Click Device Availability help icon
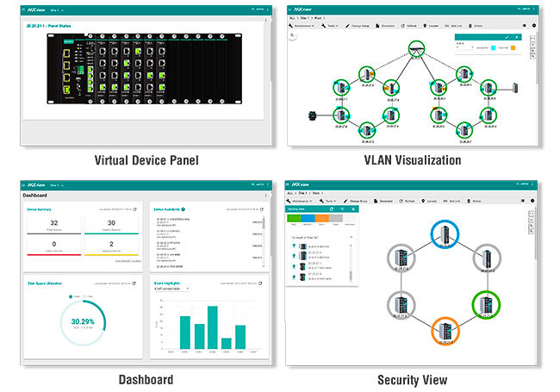The height and width of the screenshot is (392, 560). coord(184,209)
